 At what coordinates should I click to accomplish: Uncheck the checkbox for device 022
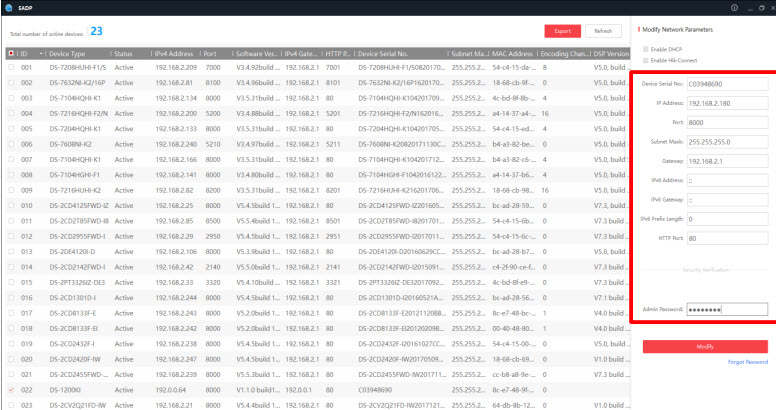(10, 388)
